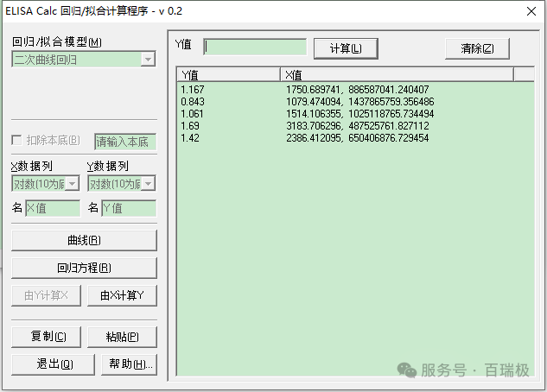Show the 回归方程 regression equation
This screenshot has height=392, width=547.
point(84,268)
